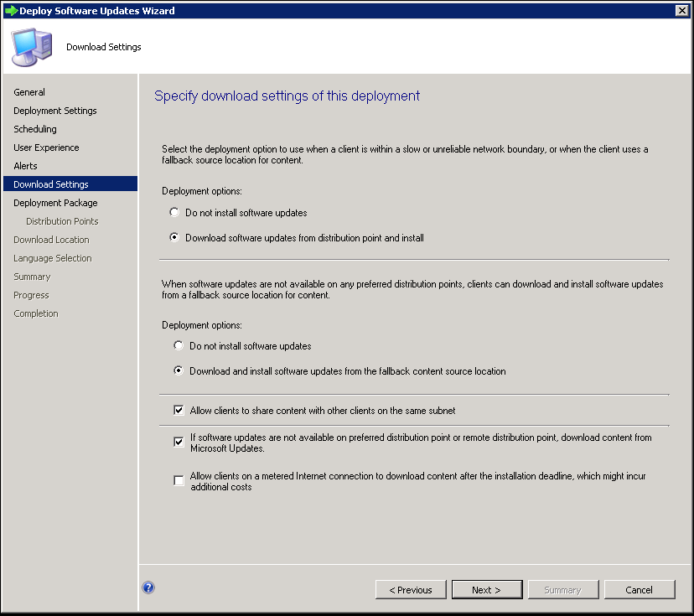This screenshot has height=616, width=694.
Task: Click the 'Deploy Software Updates Wizard' title text
Action: [97, 11]
